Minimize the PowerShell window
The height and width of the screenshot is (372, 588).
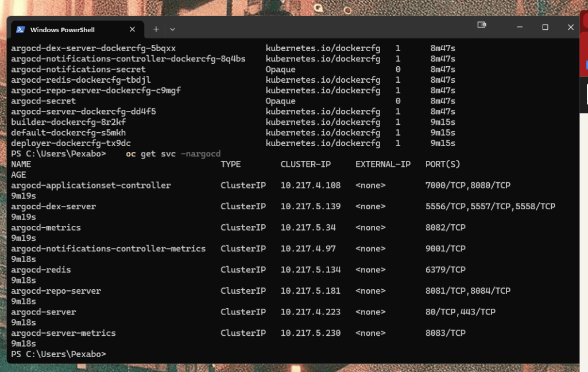520,27
